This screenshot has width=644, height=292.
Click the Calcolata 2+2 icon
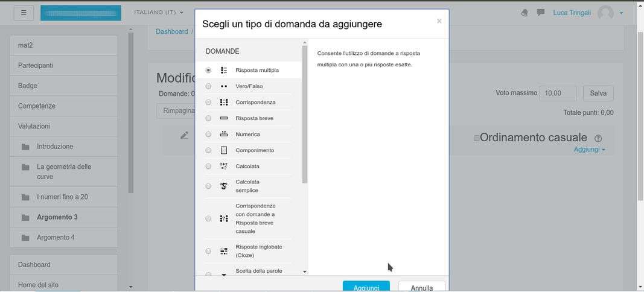(x=224, y=166)
